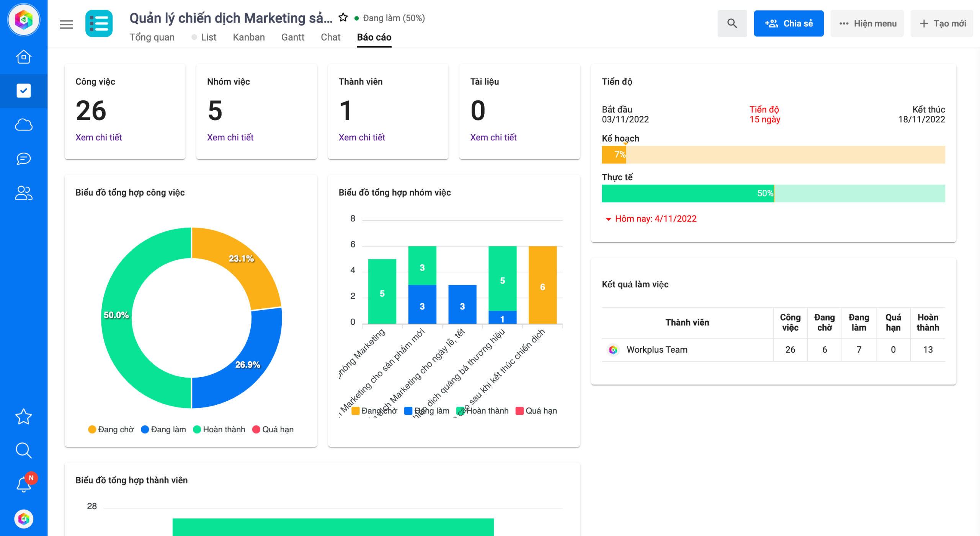Open the Chat bubble sidebar icon
This screenshot has width=980, height=536.
tap(24, 158)
